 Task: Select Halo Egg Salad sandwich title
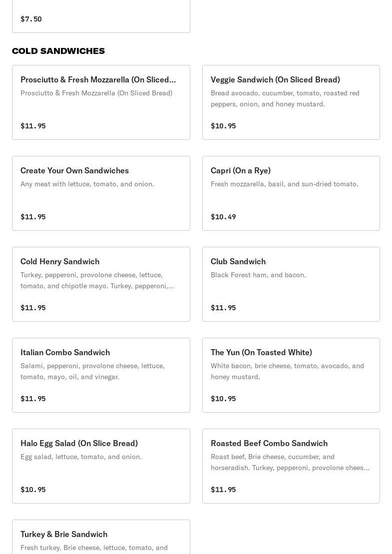tap(79, 443)
